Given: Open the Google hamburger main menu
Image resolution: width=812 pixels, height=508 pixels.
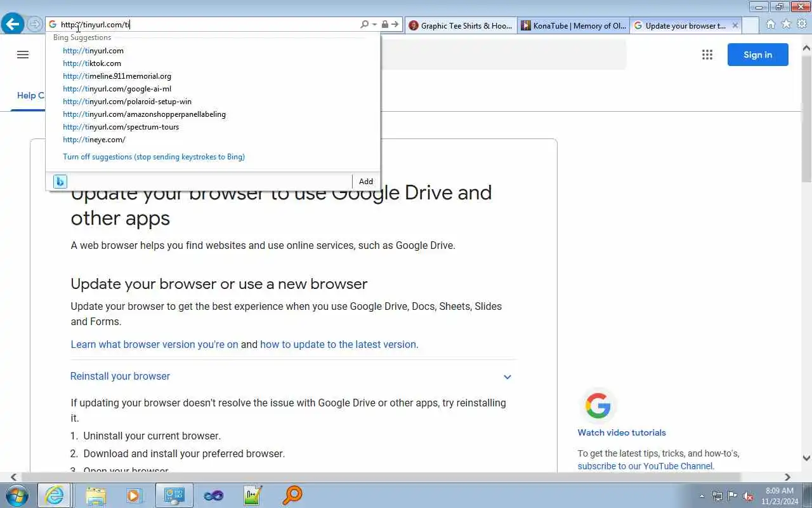Looking at the screenshot, I should [x=23, y=55].
